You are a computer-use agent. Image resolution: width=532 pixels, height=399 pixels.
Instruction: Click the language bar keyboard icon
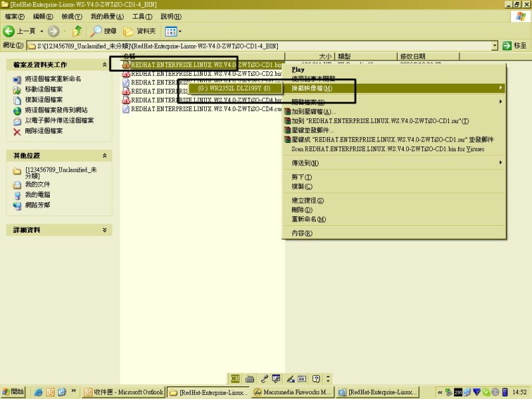[x=250, y=378]
